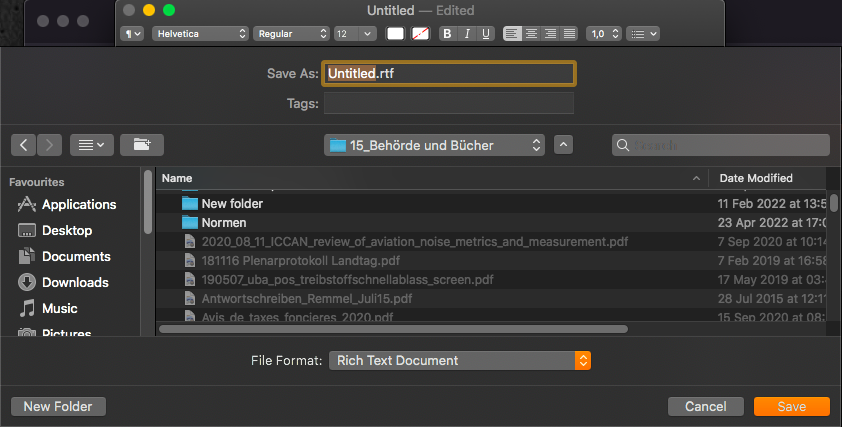This screenshot has width=842, height=427.
Task: Toggle underline formatting
Action: (485, 34)
